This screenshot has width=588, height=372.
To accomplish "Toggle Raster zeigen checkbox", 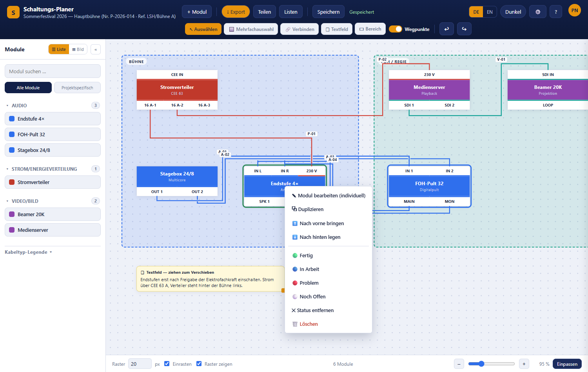I will click(x=199, y=364).
